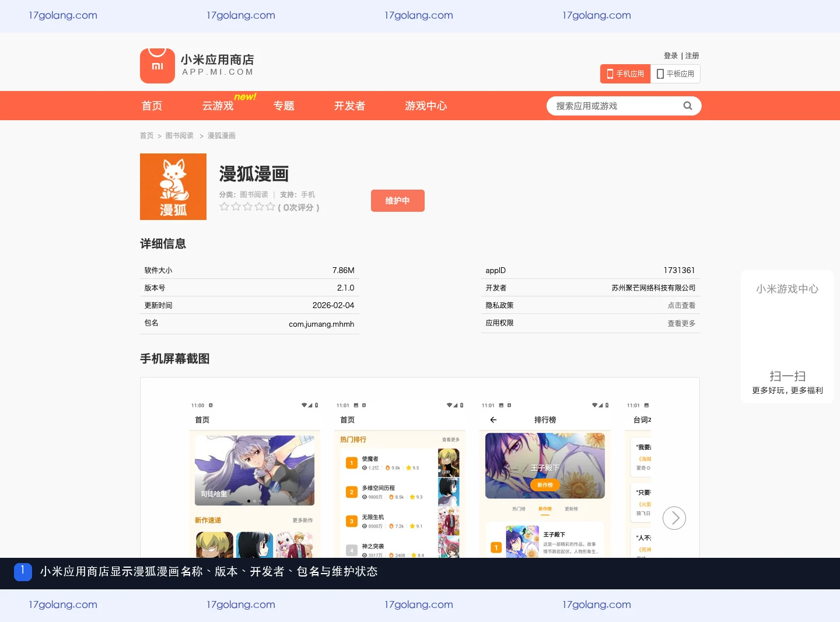Open the 云游戏 navigation tab
840x622 pixels.
[x=218, y=106]
